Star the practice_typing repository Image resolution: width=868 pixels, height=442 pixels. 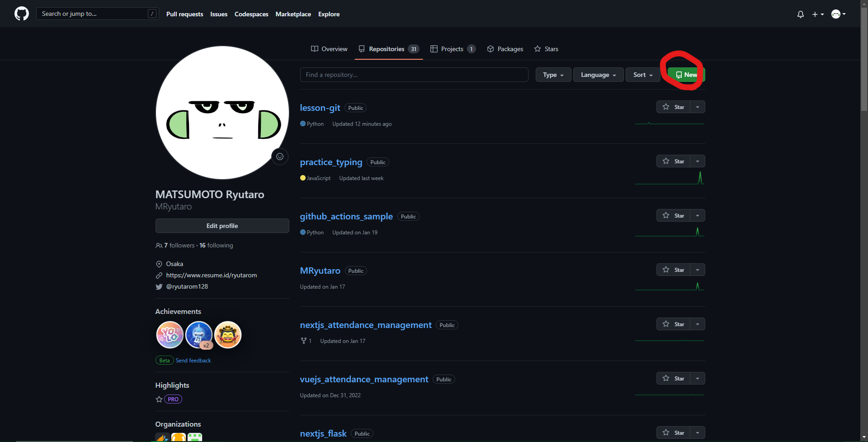675,161
